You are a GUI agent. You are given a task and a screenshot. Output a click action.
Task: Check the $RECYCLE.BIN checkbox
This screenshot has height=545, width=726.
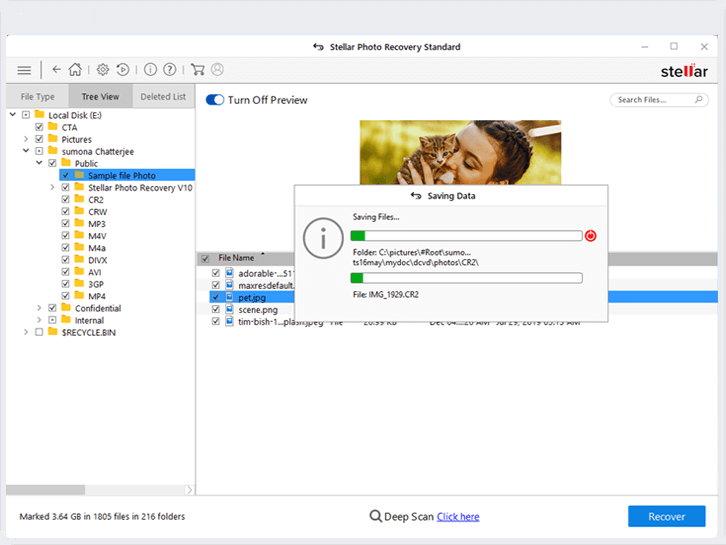39,332
